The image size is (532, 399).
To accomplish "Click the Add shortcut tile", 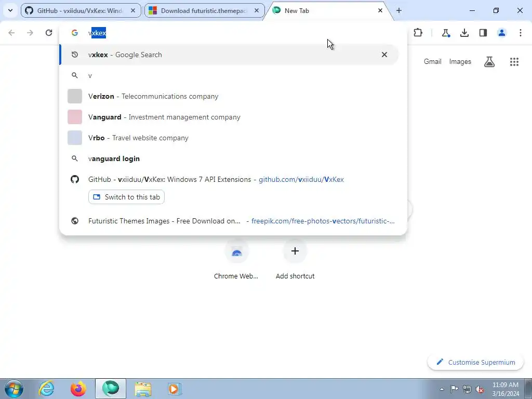I will click(295, 260).
